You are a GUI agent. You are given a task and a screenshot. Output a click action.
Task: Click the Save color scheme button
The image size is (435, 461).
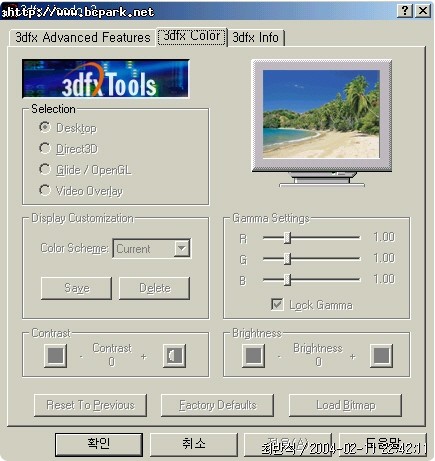[76, 288]
